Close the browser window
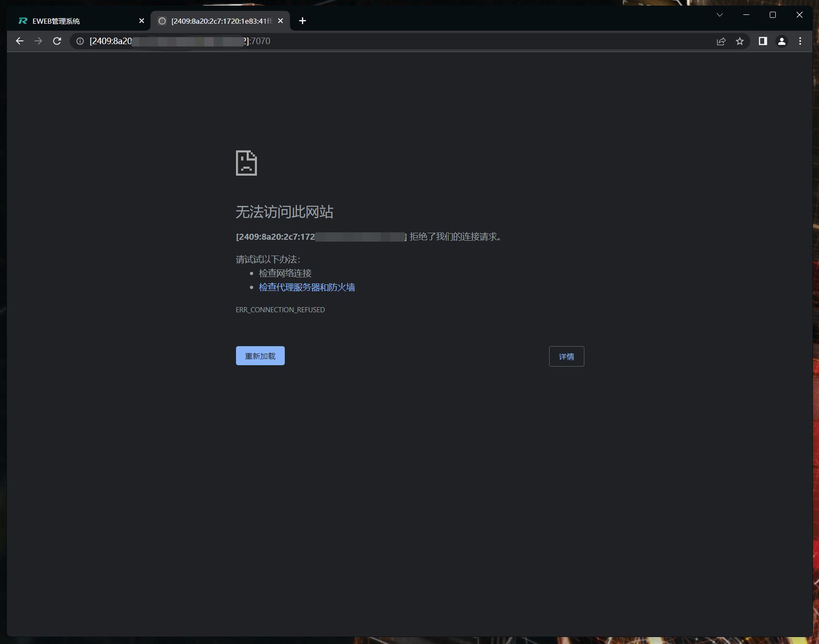This screenshot has height=644, width=819. 799,15
